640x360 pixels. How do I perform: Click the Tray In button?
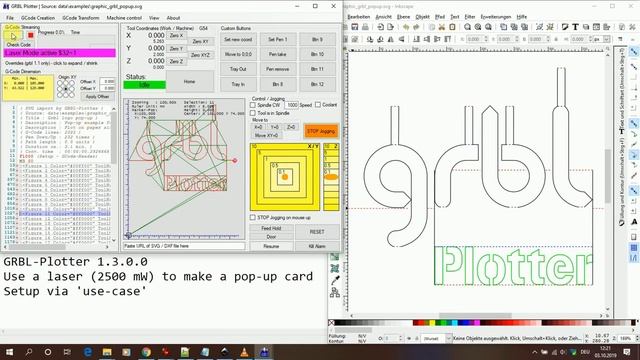pos(238,84)
